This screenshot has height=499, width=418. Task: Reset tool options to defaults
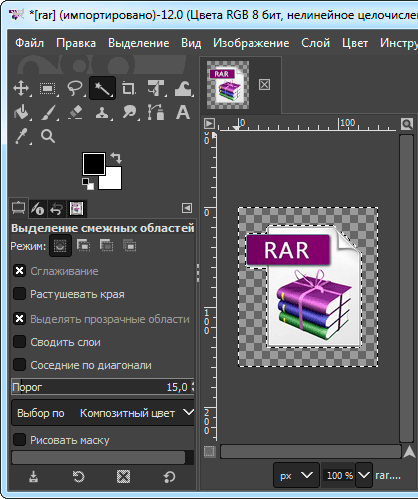click(169, 477)
